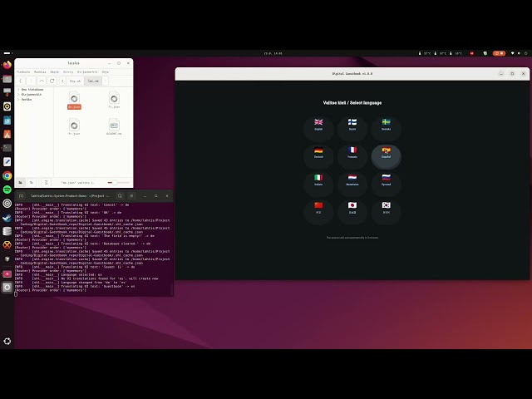Viewport: 532px width, 399px height.
Task: Open new tab button in terminal header
Action: [21, 196]
